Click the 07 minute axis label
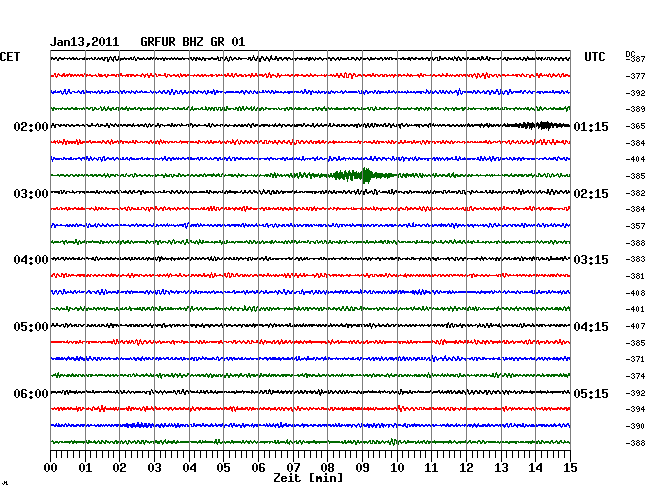The image size is (650, 494). click(x=293, y=468)
